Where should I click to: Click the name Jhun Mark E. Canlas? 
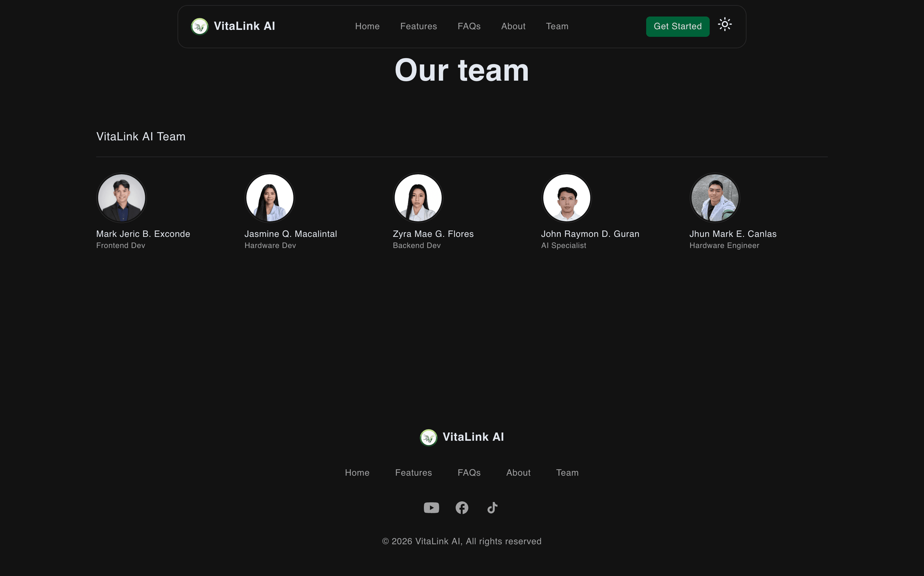733,234
